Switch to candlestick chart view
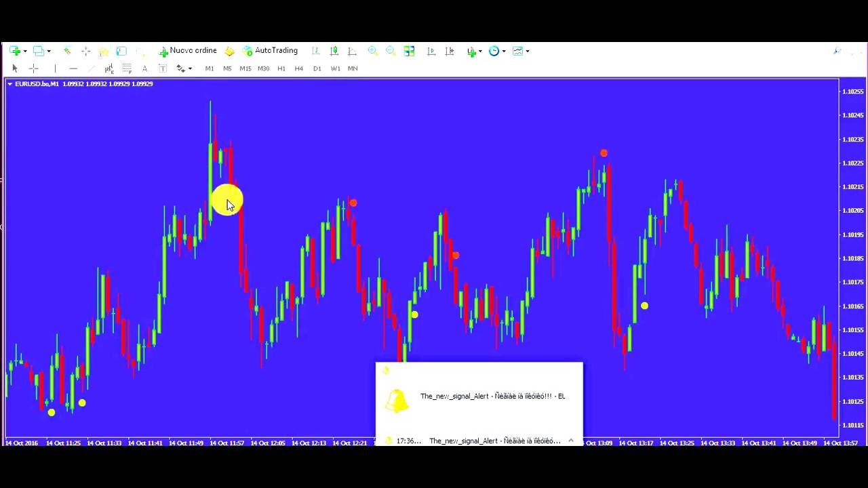The width and height of the screenshot is (868, 488). pyautogui.click(x=334, y=51)
